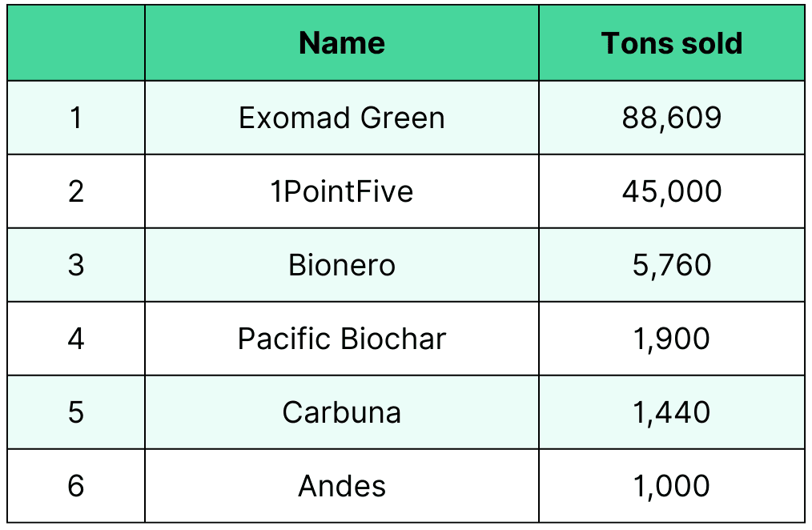Click rank number 1 cell
This screenshot has width=812, height=530.
(x=76, y=118)
